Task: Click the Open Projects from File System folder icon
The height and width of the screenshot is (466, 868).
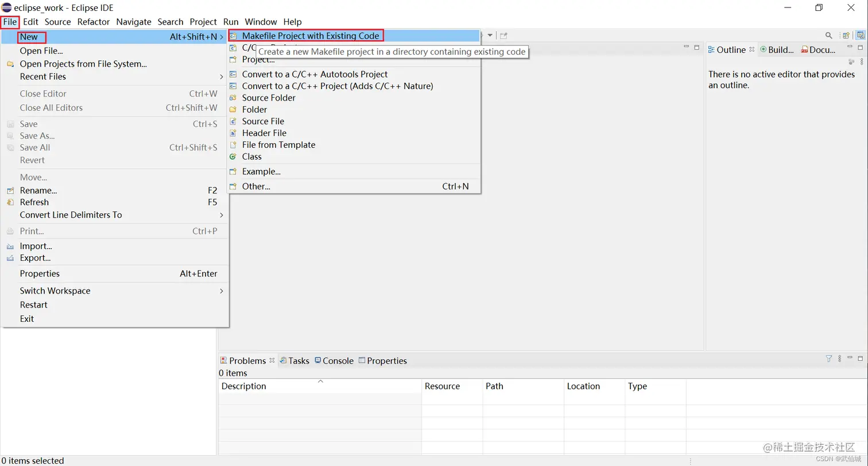Action: pos(10,64)
